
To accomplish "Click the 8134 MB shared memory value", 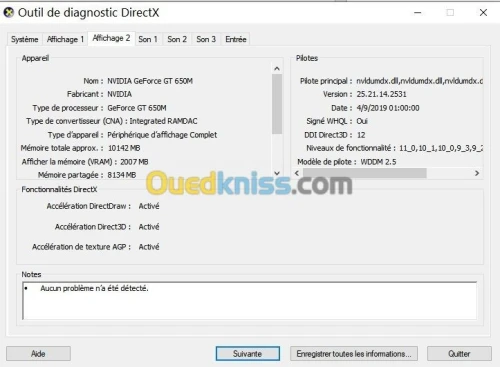I will 122,175.
